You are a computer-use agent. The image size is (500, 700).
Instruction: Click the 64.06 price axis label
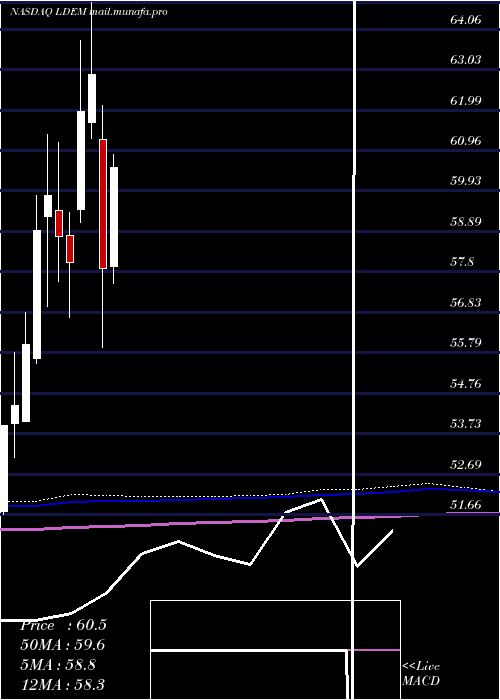pyautogui.click(x=466, y=19)
